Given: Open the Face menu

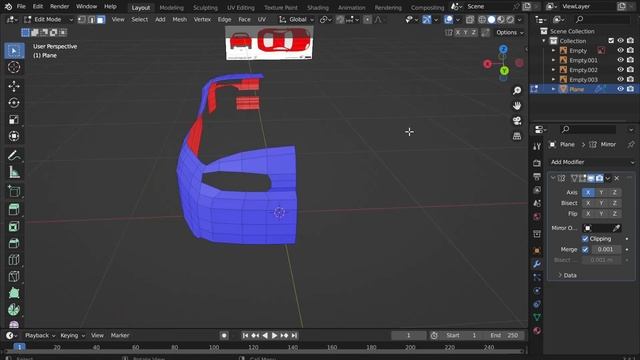Looking at the screenshot, I should point(244,19).
